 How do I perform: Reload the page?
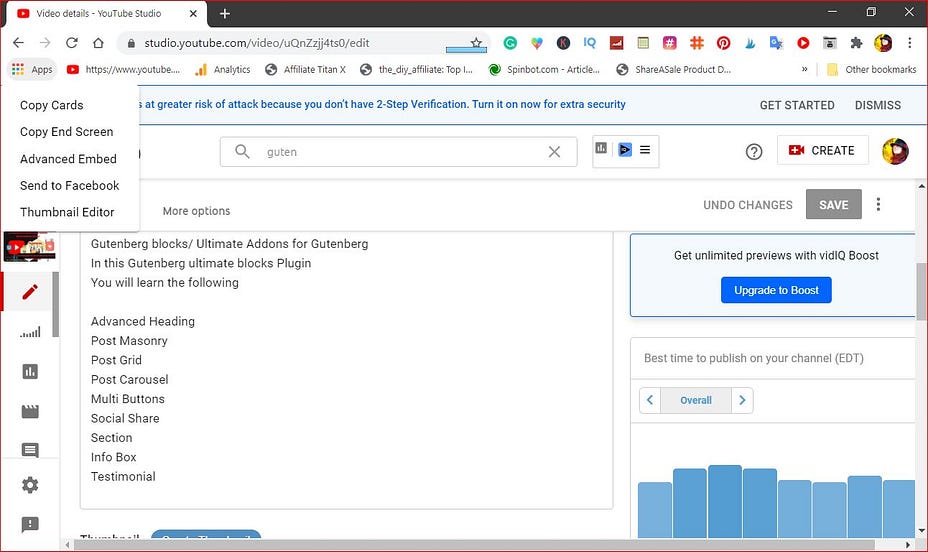(x=72, y=43)
